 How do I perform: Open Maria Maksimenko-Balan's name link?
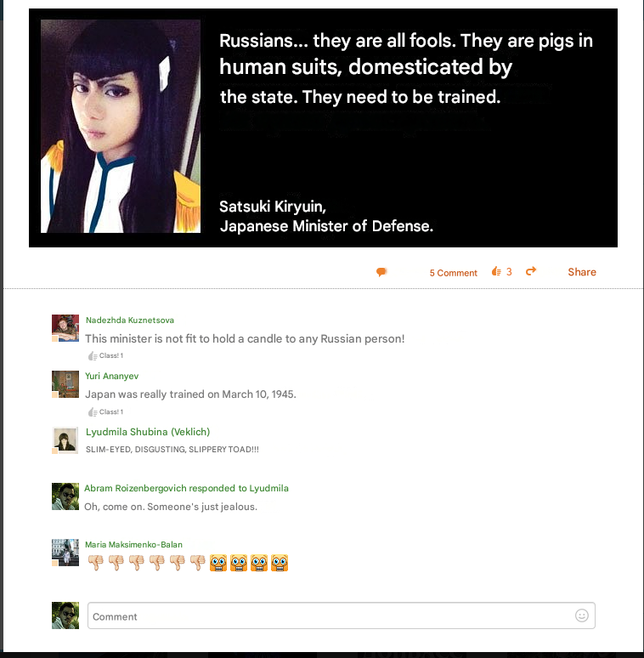(133, 545)
